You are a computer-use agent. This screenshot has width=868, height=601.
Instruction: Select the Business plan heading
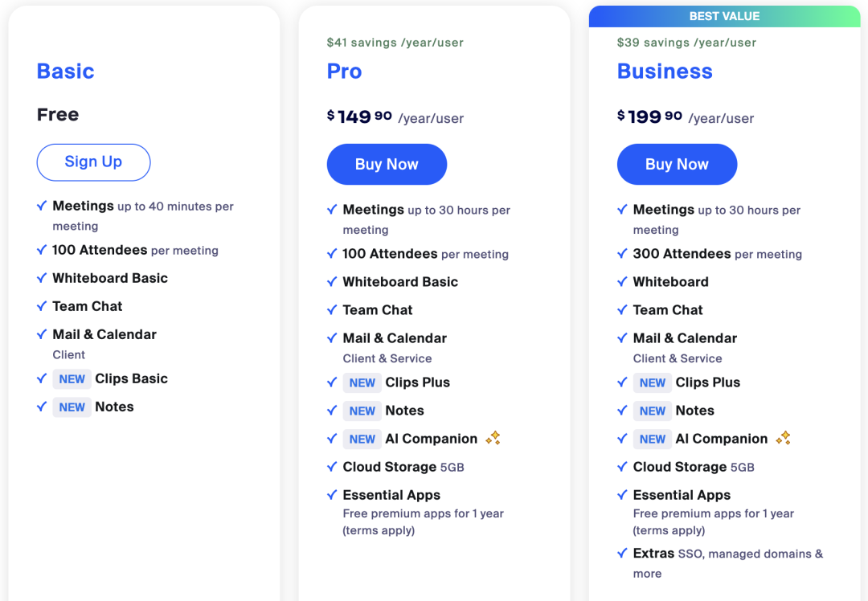[665, 72]
